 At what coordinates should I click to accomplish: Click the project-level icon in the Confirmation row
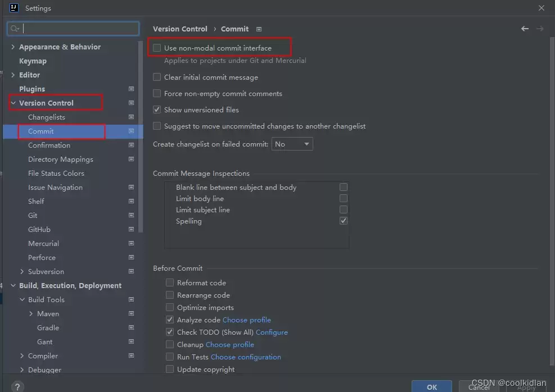click(131, 145)
